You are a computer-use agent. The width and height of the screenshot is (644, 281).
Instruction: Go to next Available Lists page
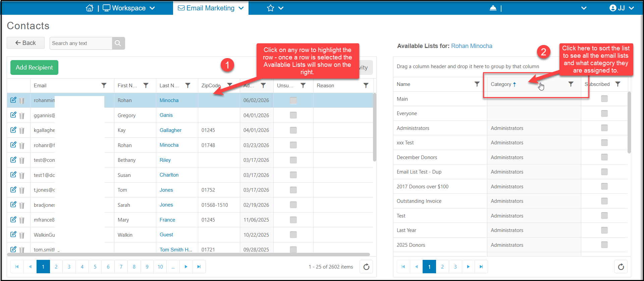point(468,267)
